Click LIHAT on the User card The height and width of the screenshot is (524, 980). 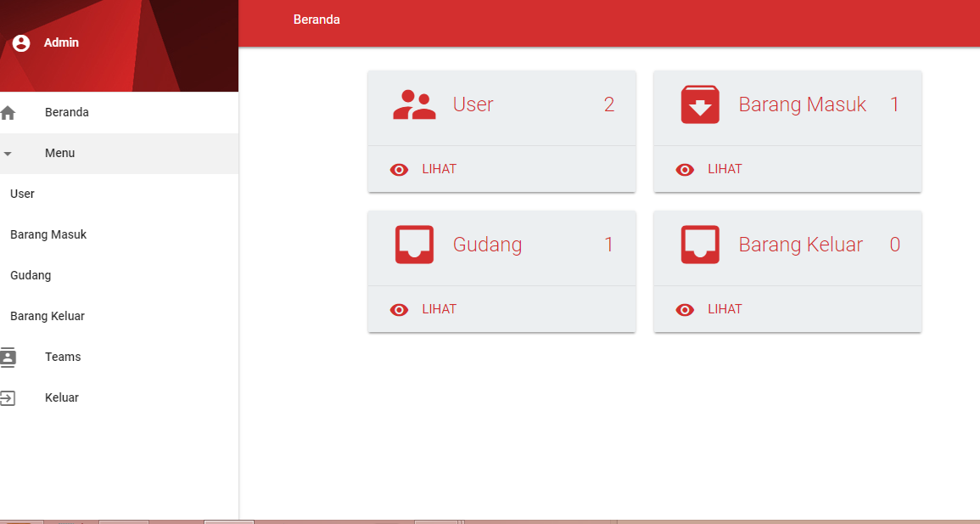click(x=439, y=169)
